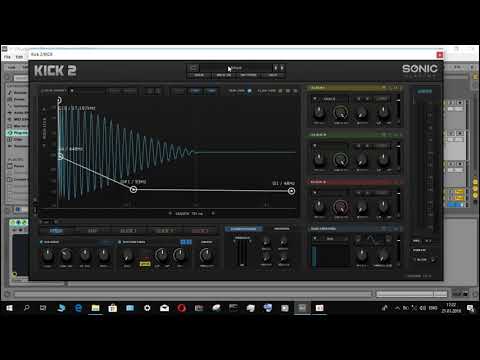Viewport: 480px width, 360px height.
Task: Open Kick 2 Settings button
Action: [248, 75]
